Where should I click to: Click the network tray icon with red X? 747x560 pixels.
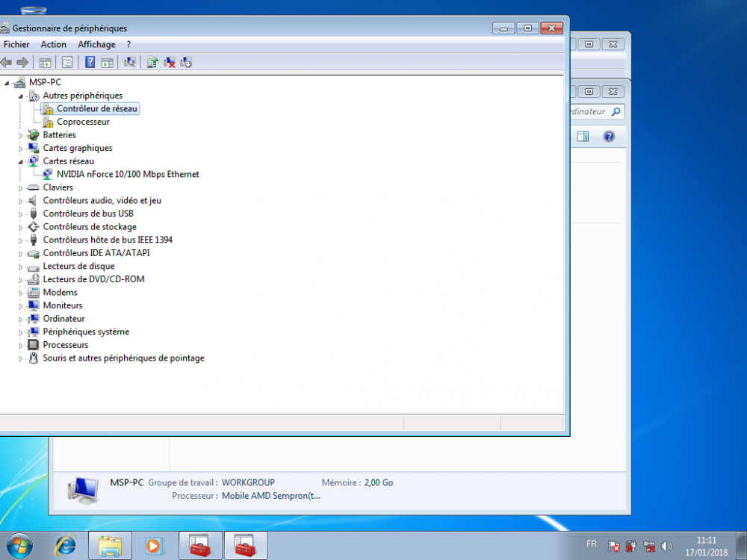pos(649,547)
